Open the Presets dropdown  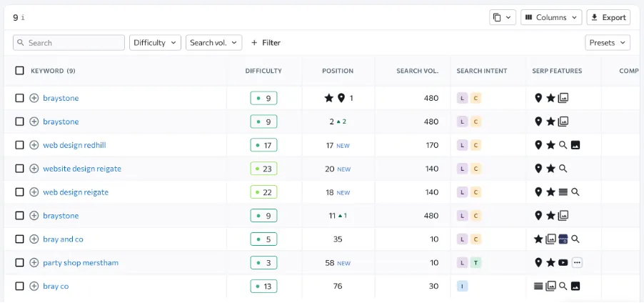coord(607,43)
